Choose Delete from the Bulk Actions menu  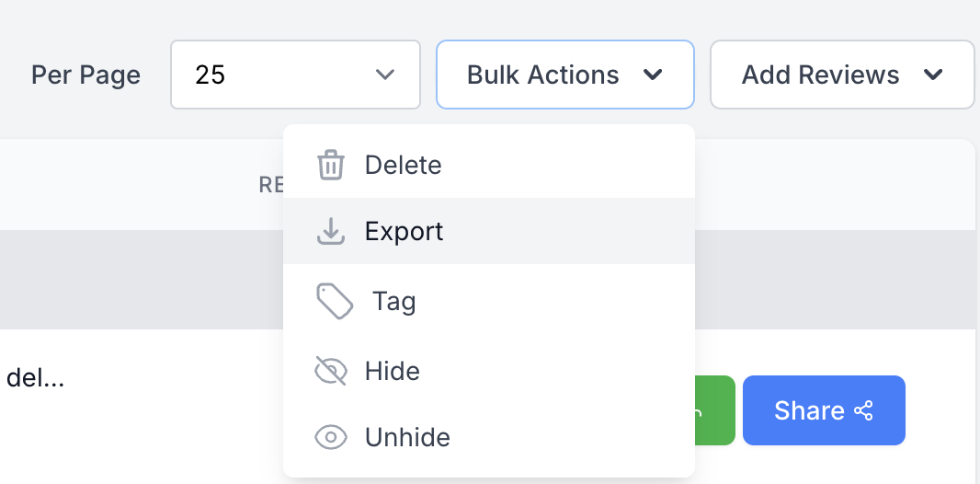(403, 166)
